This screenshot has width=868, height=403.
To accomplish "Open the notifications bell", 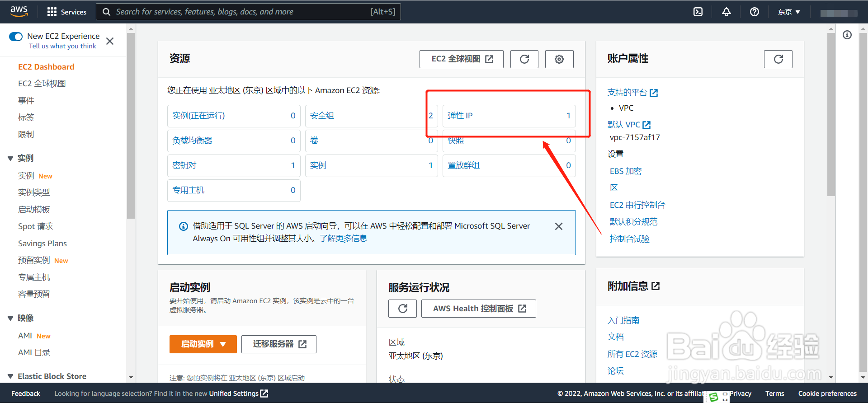I will tap(726, 12).
